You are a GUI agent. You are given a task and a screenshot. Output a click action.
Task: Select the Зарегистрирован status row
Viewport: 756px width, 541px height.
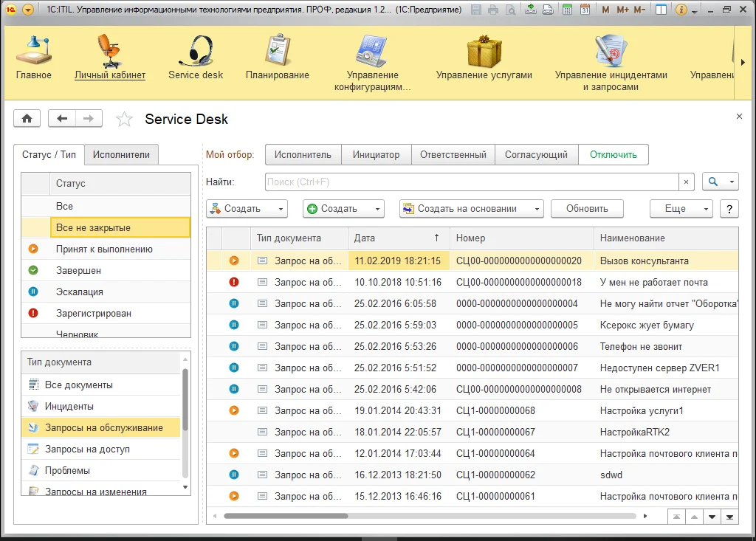click(106, 314)
